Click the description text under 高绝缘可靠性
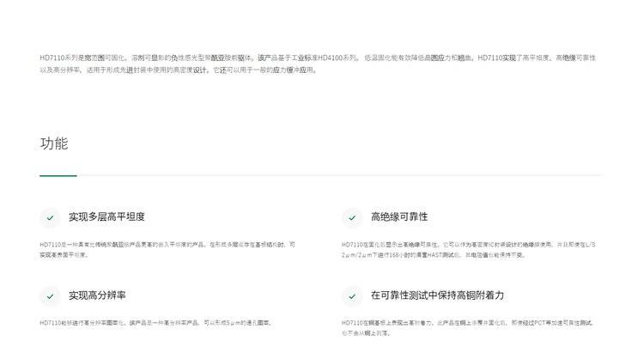644x347 pixels. [468, 250]
